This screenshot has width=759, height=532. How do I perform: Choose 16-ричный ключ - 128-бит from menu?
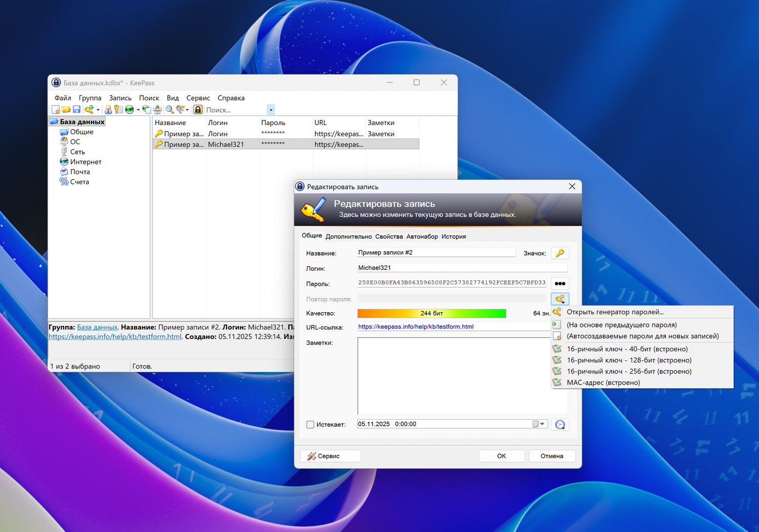coord(628,360)
